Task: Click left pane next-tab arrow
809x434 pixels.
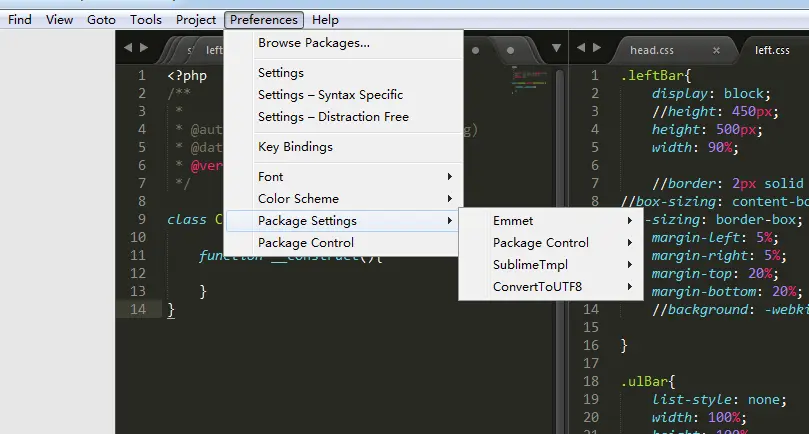Action: pyautogui.click(x=144, y=48)
